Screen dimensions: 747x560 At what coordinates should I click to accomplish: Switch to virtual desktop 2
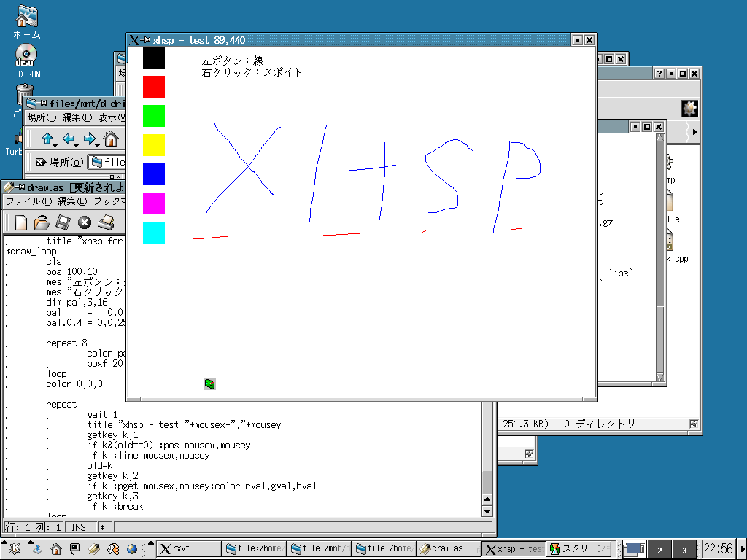659,550
